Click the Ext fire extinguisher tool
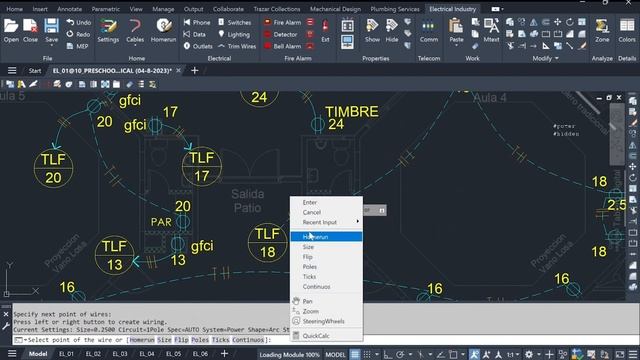Screen dimensions: 640x360 click(x=325, y=31)
